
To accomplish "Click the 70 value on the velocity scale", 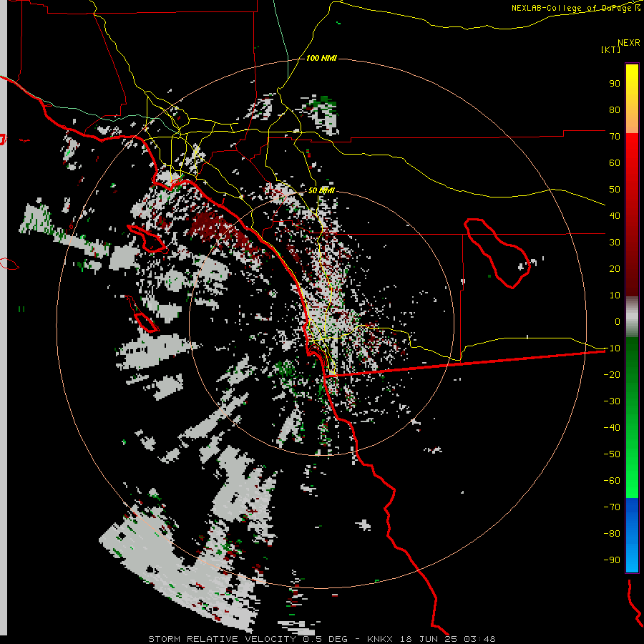I will pos(615,137).
